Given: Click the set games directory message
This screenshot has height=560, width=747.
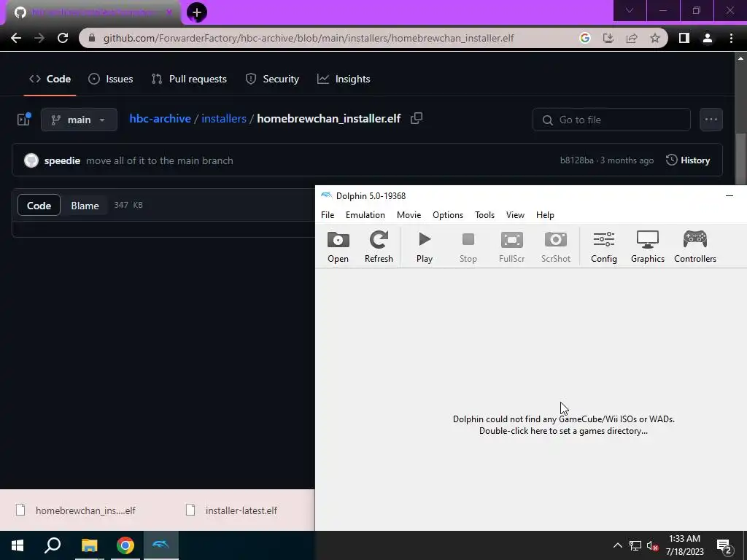Looking at the screenshot, I should tap(564, 425).
